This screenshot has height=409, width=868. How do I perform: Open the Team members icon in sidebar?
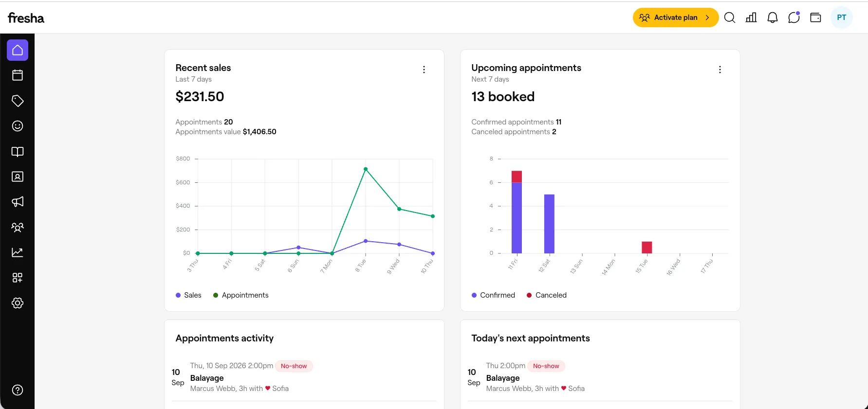[18, 227]
